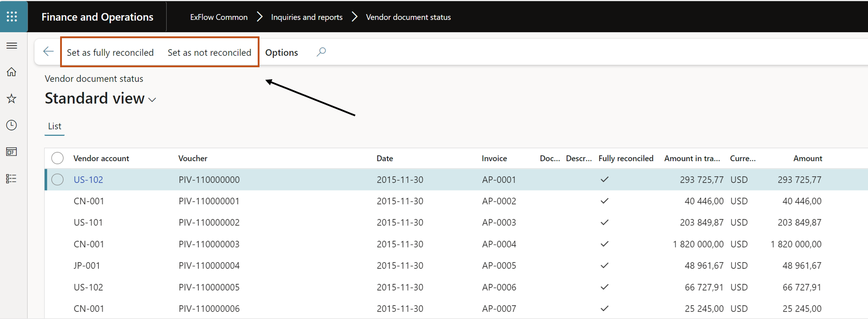Click amount 48 961,67 in transaction currency
Viewport: 868px width, 319px height.
tap(704, 266)
